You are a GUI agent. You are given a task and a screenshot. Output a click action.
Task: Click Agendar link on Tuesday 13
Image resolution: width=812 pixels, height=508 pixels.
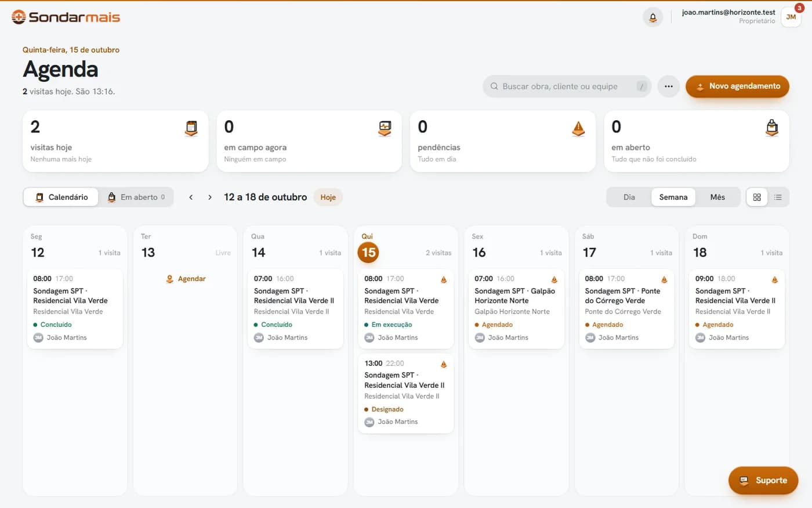click(x=186, y=279)
